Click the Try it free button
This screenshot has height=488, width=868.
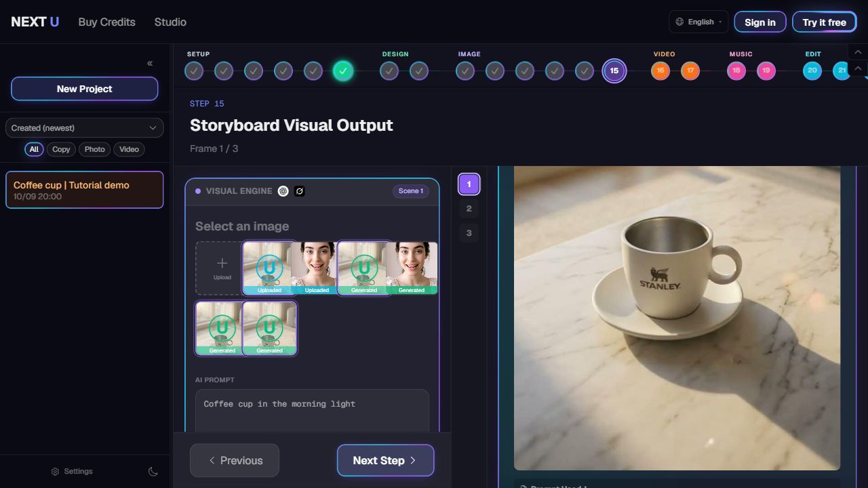point(824,22)
